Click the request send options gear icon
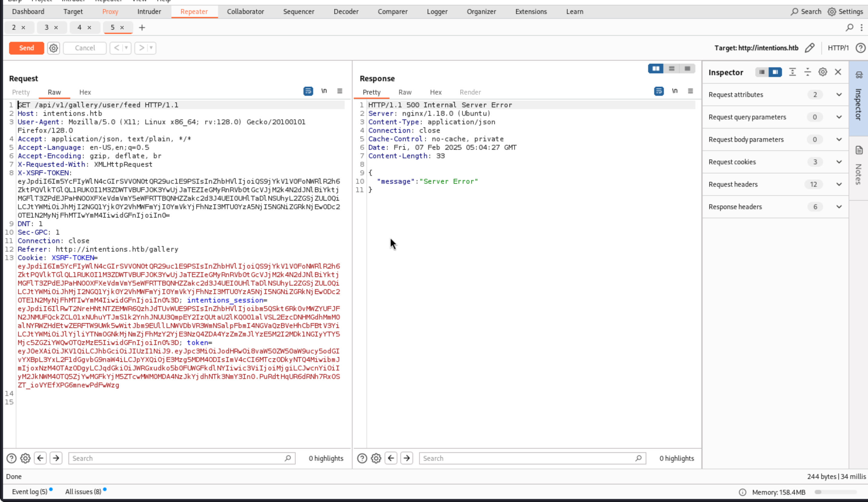The width and height of the screenshot is (868, 502). click(x=53, y=48)
